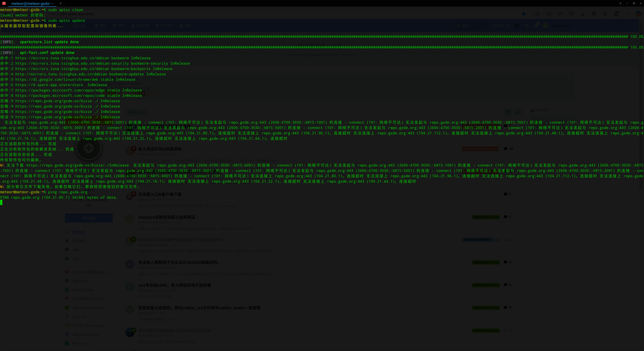Image resolution: width=644 pixels, height=351 pixels.
Task: Click terminal line 所有软件包均为最新。
Action: pos(21,160)
